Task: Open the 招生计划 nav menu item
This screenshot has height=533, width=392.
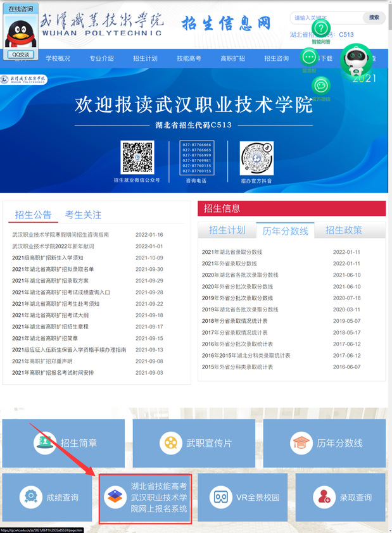Action: click(x=146, y=58)
